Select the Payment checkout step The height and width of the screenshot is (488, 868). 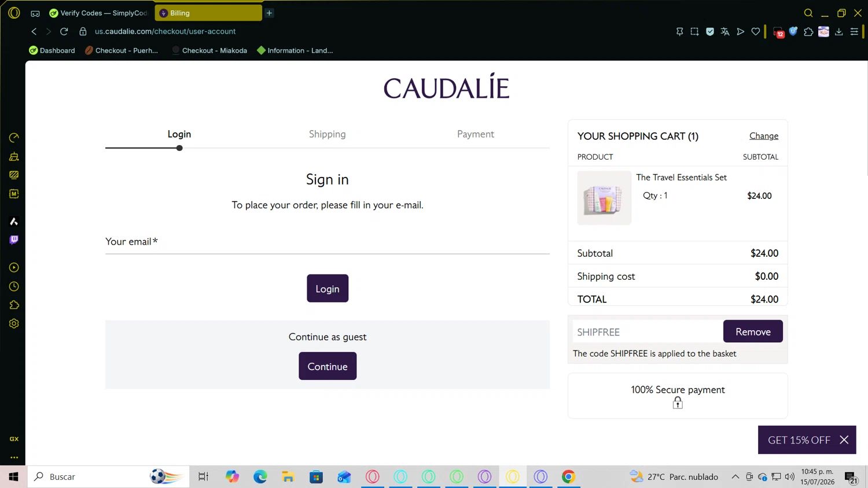476,134
